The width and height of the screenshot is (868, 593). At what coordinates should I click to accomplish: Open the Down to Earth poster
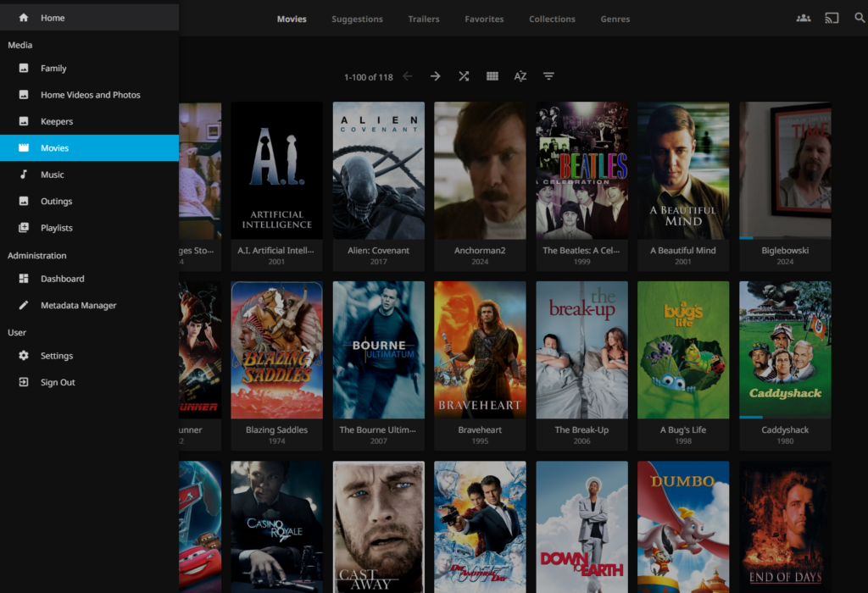pyautogui.click(x=581, y=527)
